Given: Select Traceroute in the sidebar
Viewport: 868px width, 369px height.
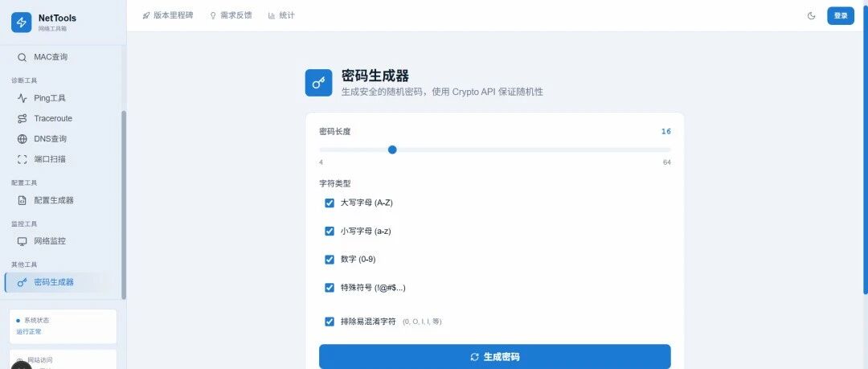Looking at the screenshot, I should pos(63,118).
